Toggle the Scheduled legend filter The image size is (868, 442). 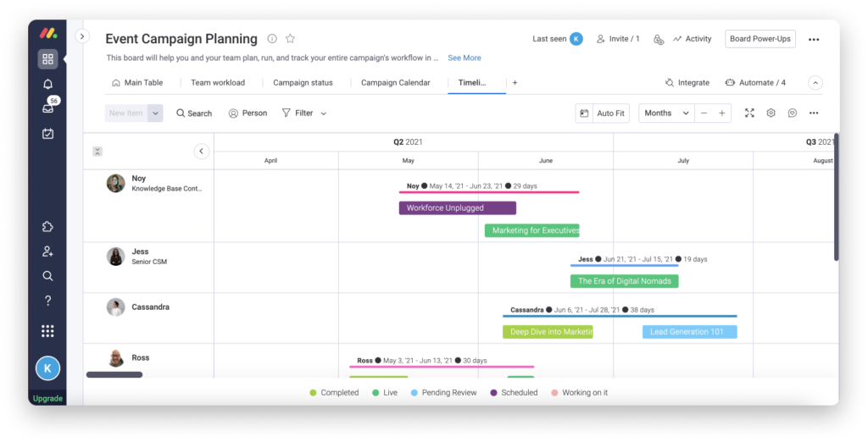pos(514,393)
